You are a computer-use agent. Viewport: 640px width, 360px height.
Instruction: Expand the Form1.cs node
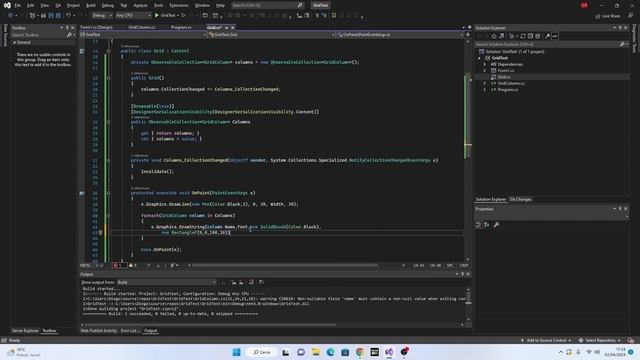485,71
